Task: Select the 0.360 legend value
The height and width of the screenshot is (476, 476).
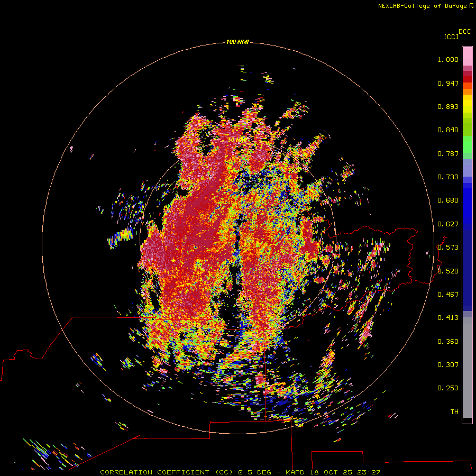Action: 448,342
